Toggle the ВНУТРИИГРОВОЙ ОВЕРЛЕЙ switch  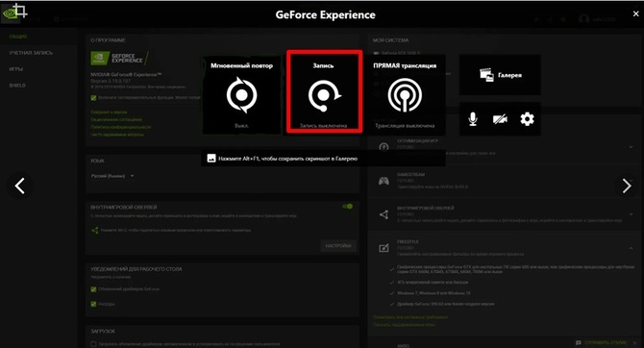[x=347, y=207]
